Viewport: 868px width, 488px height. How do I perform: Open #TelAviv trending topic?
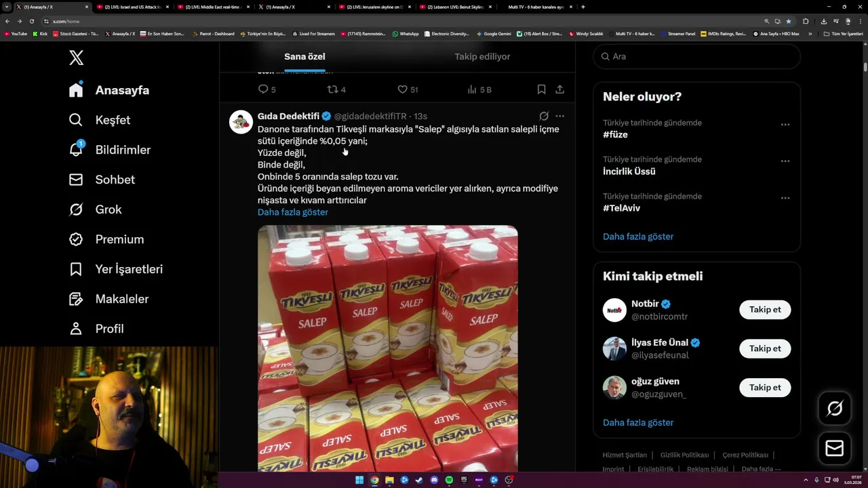click(621, 208)
